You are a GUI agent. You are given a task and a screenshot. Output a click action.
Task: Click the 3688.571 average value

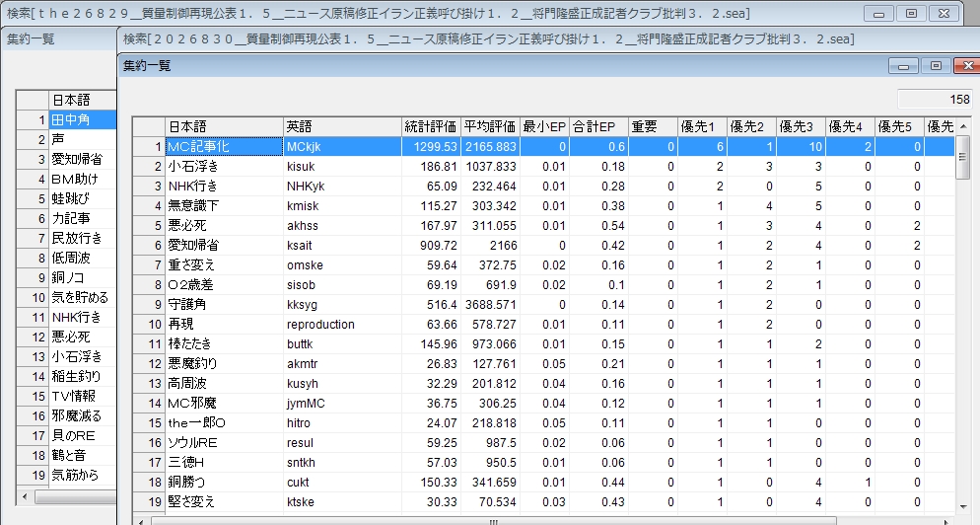click(490, 304)
